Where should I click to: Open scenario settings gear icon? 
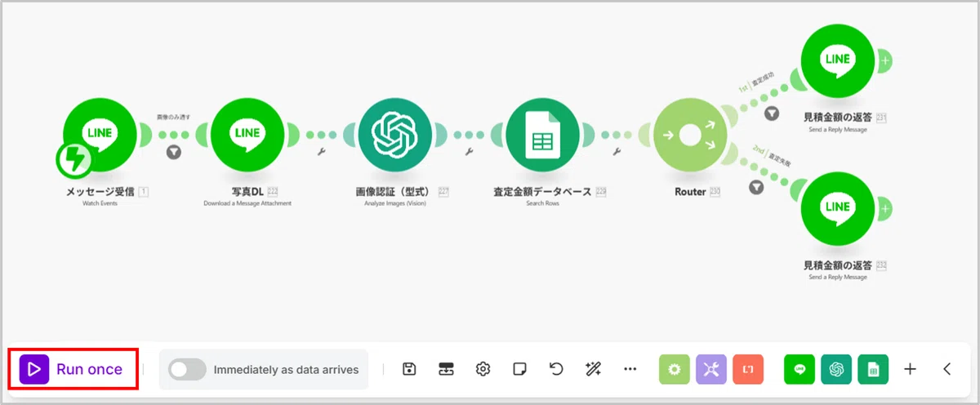[483, 369]
